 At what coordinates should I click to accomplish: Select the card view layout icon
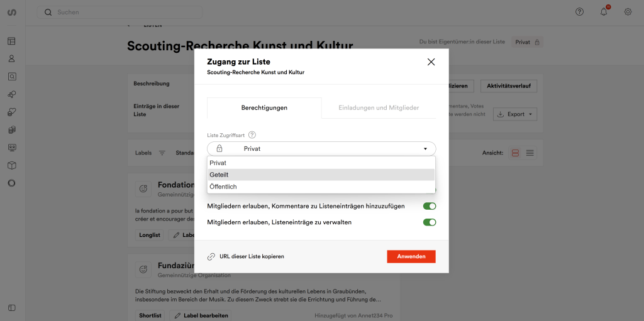tap(515, 153)
